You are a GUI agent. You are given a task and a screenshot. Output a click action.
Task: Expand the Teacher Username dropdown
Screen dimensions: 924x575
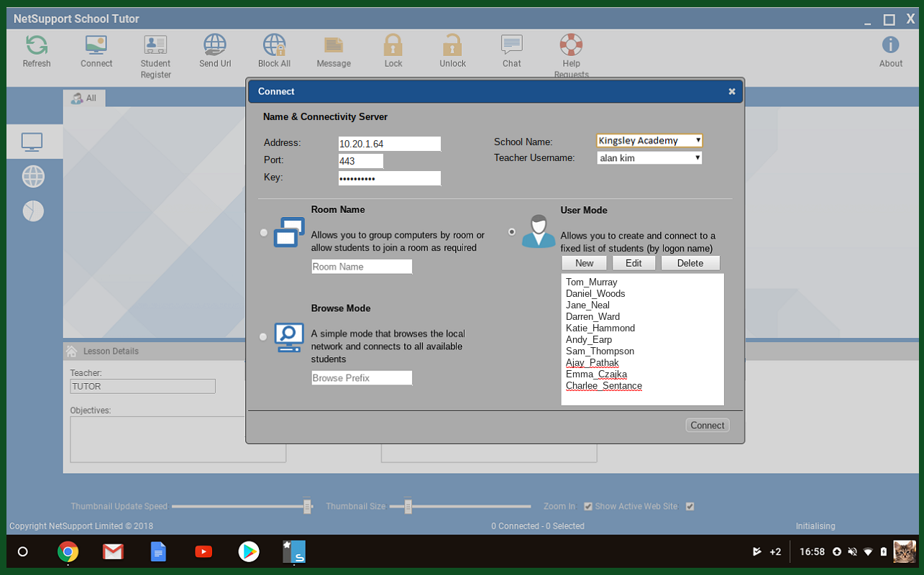[649, 158]
